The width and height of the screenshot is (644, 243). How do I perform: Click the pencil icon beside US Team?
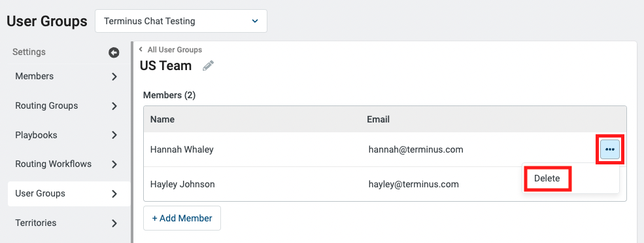[x=208, y=65]
